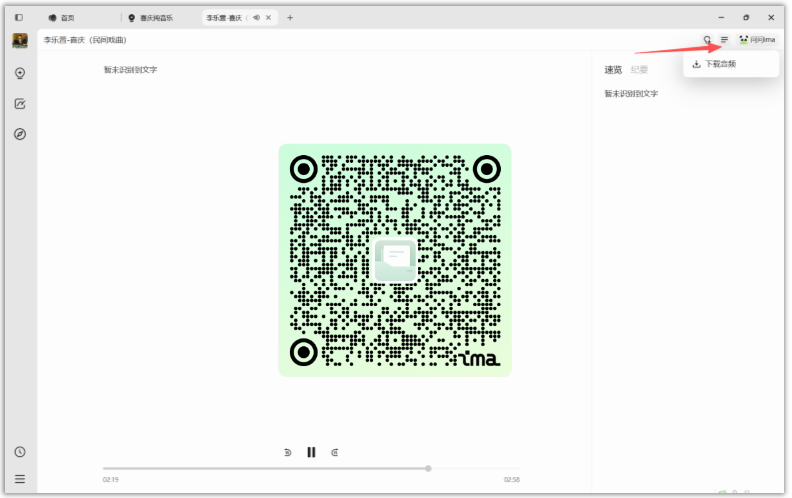Click the title 李乐萱-喜庆（民间戏曲）
This screenshot has width=792, height=498.
85,40
